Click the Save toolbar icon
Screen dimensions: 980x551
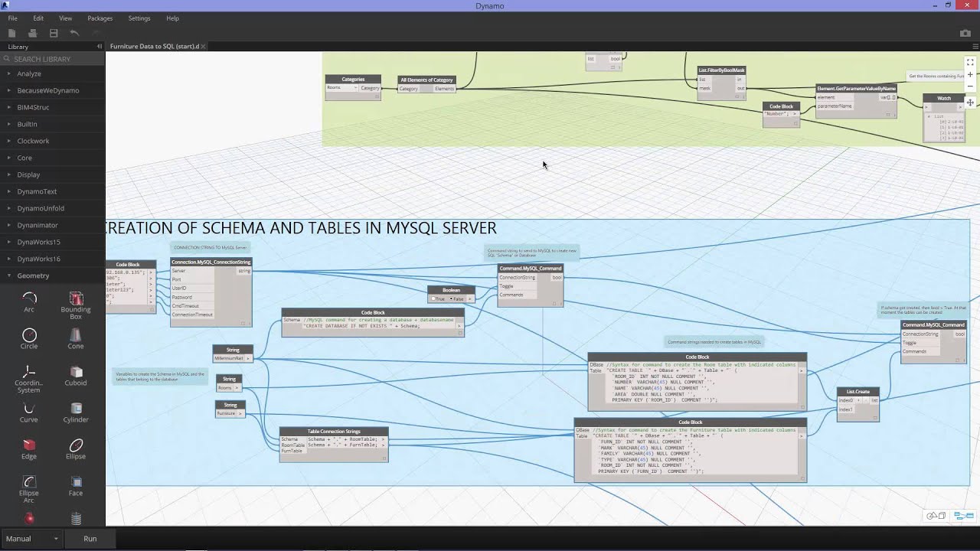54,33
